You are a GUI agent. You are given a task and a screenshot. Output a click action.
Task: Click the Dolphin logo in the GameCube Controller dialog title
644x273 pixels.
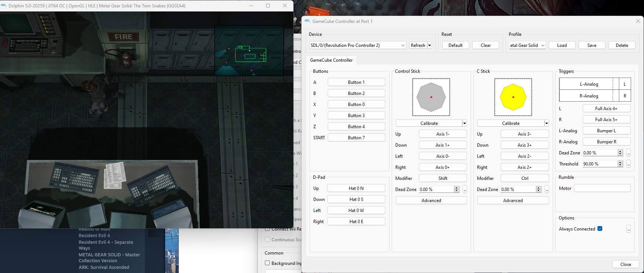[x=307, y=21]
